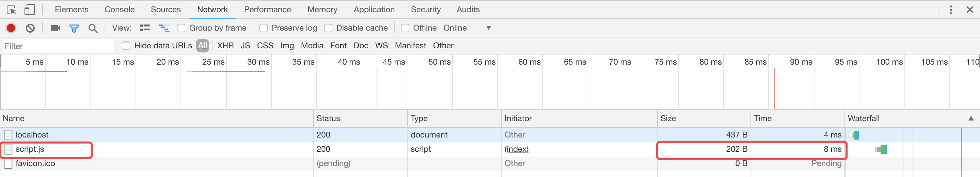Open the (index) initiator link
This screenshot has width=980, height=177.
(x=516, y=149)
